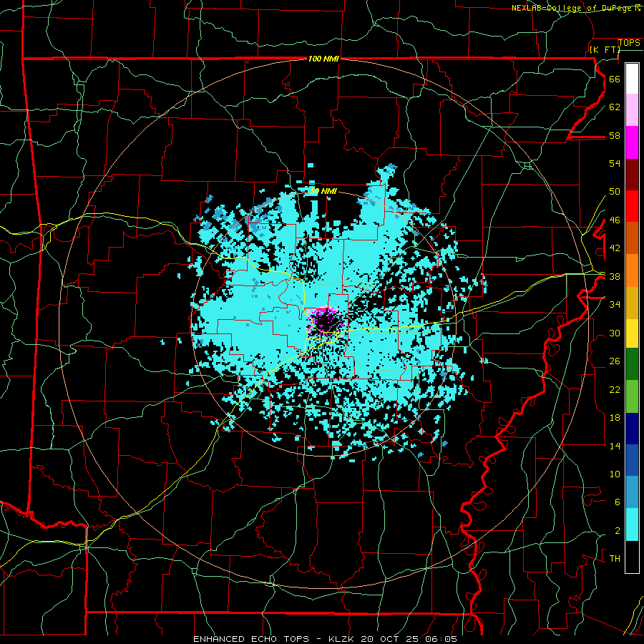
Task: Click the 'KLZK' radar site identifier
Action: [343, 639]
